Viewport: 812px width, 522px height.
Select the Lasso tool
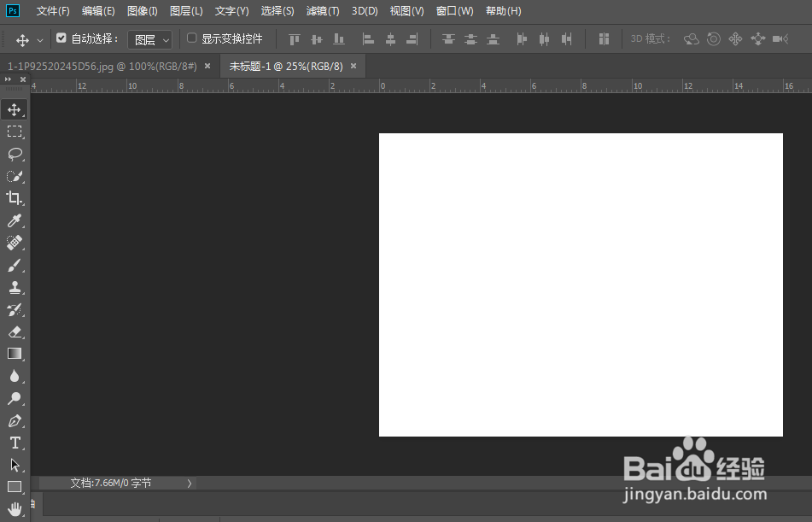15,154
